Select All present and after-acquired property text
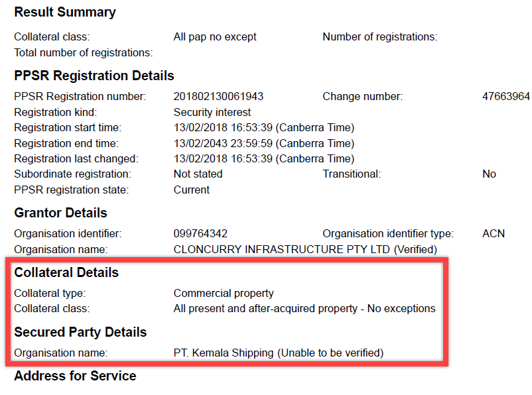 [x=265, y=309]
